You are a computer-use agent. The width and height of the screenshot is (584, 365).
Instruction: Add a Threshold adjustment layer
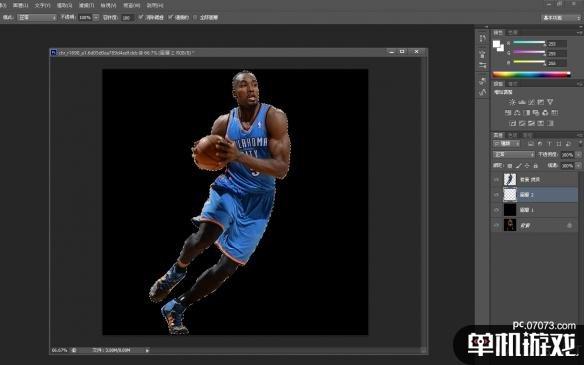(531, 123)
